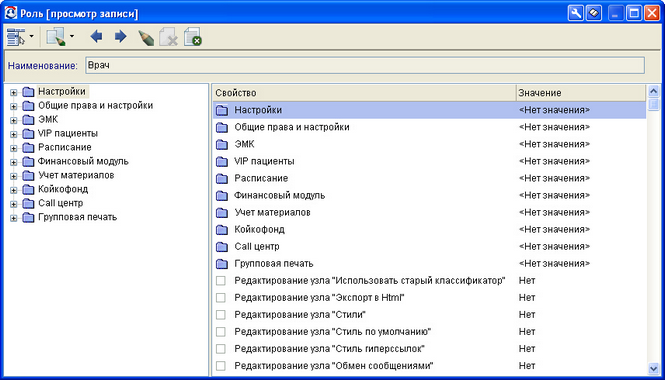Click the wrench settings icon in title bar
The width and height of the screenshot is (665, 380).
(576, 13)
